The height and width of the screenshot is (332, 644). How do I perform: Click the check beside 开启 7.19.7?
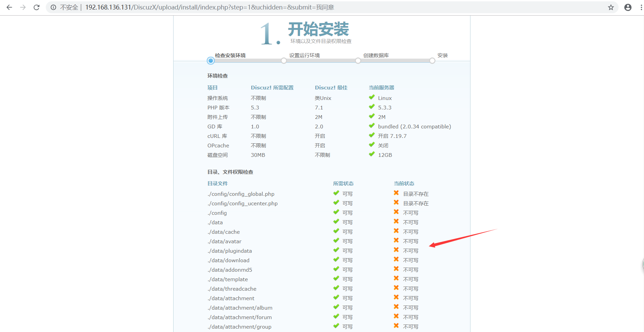(372, 135)
